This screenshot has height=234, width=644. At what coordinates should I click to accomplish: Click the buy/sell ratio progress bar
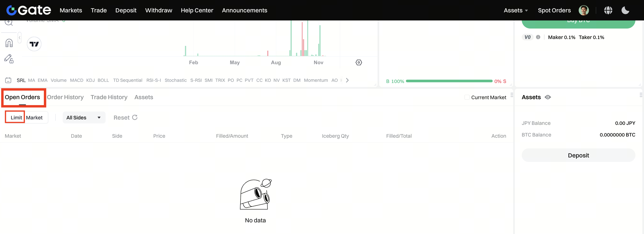click(449, 81)
